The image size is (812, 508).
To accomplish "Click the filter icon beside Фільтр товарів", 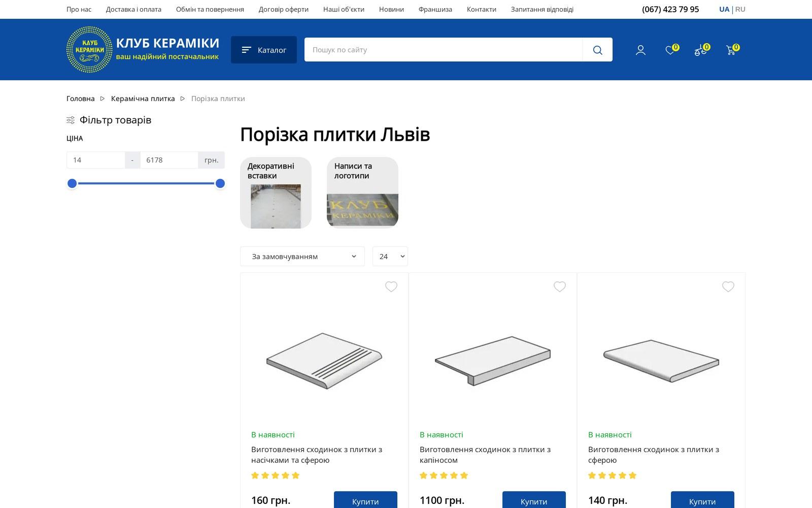I will [x=71, y=120].
